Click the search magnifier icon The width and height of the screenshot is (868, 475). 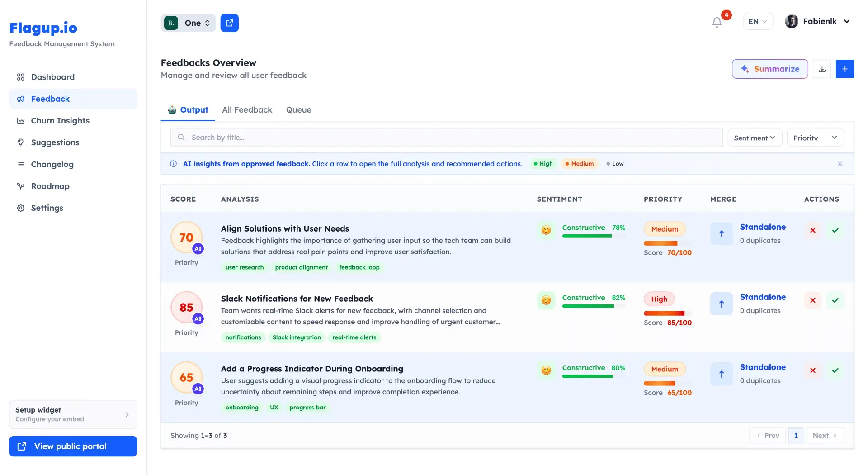(x=181, y=138)
